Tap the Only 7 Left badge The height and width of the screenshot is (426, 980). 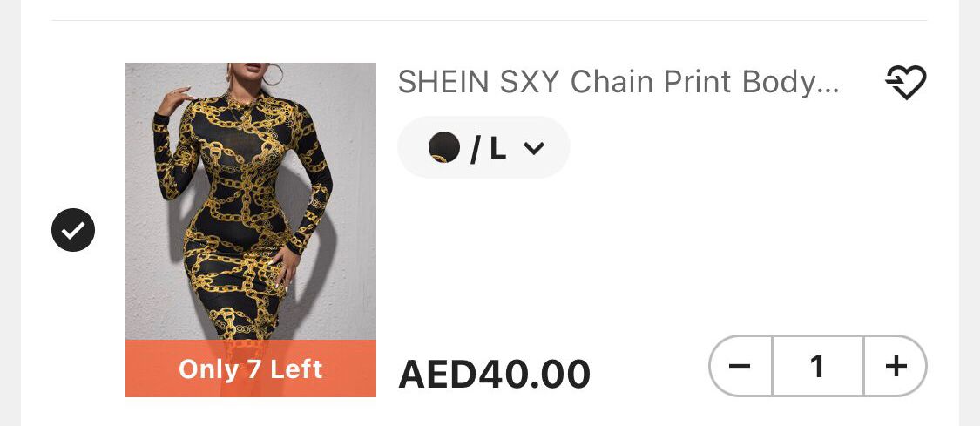[251, 369]
